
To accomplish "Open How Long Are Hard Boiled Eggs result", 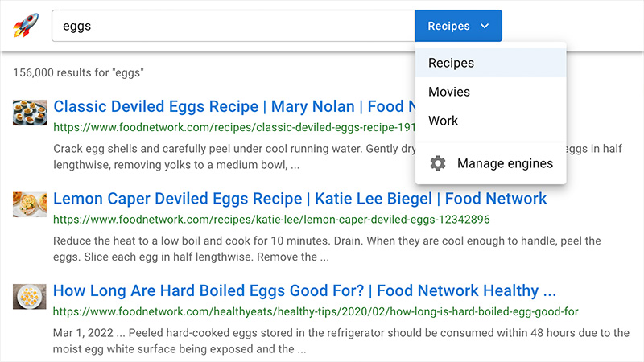I will tap(304, 291).
